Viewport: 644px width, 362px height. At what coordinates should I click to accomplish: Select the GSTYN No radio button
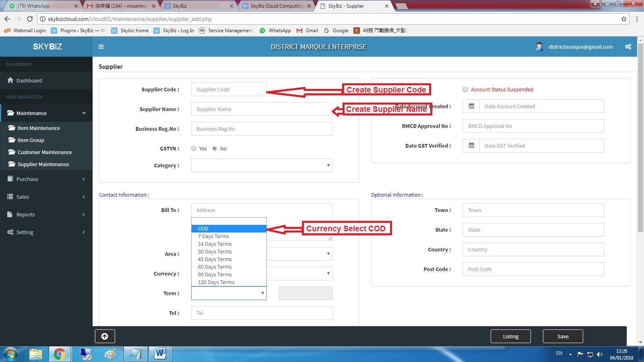point(215,148)
